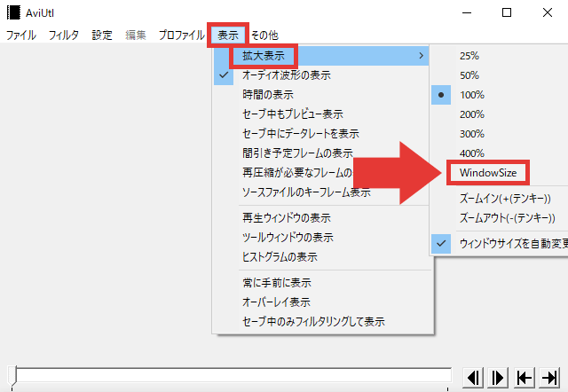Click the seek bar track middle

(x=233, y=375)
